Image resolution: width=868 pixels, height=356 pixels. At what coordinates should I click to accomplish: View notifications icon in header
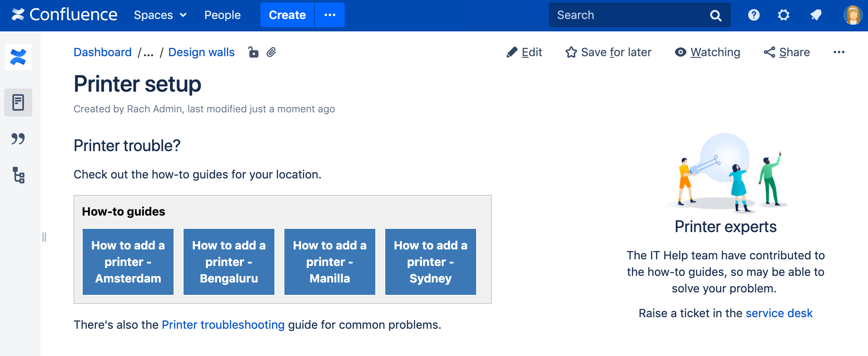pyautogui.click(x=816, y=15)
